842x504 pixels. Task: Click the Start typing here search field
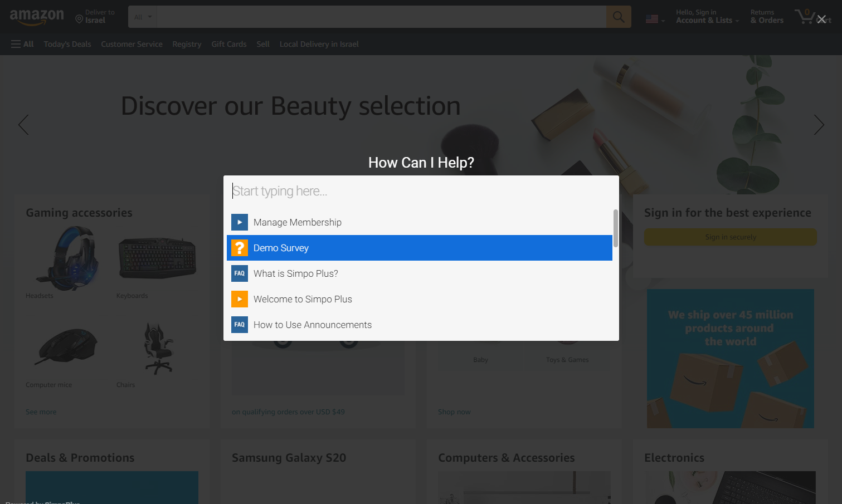[421, 191]
